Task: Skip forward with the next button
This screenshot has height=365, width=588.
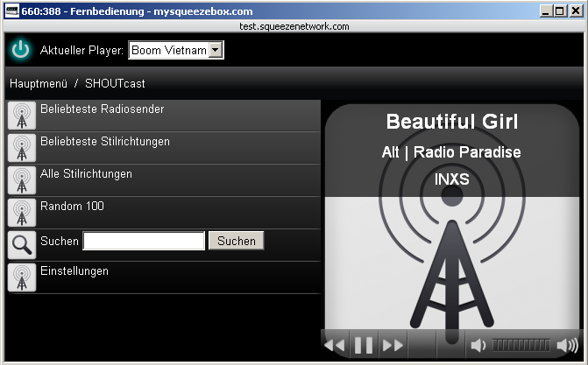Action: click(x=393, y=346)
